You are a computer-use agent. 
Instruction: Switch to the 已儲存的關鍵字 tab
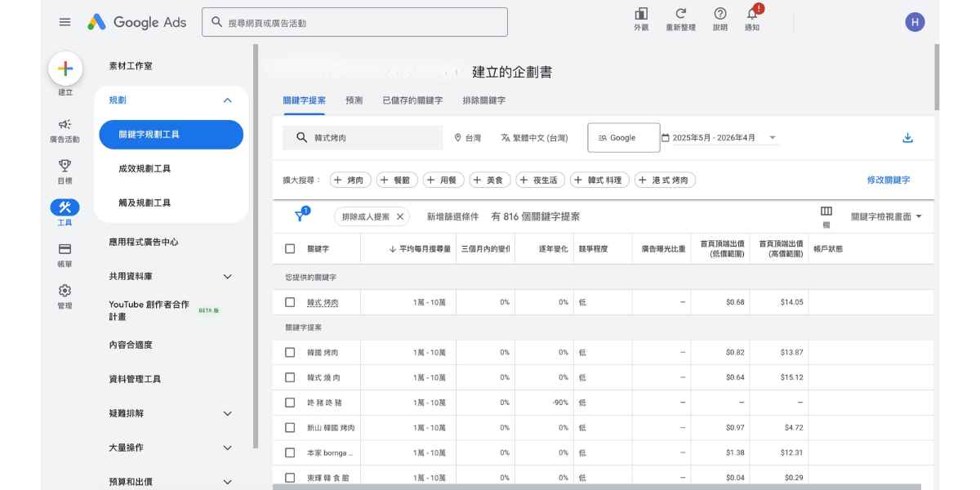tap(412, 100)
